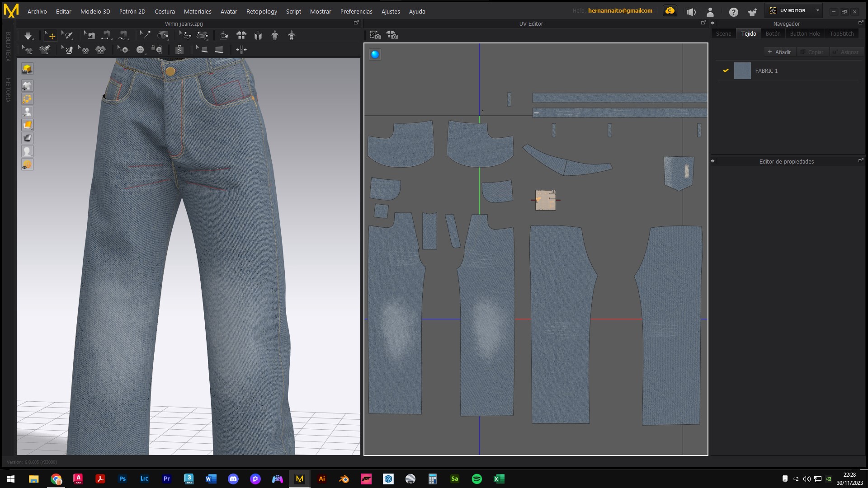Open Blender from the taskbar
This screenshot has width=868, height=488.
tap(344, 479)
